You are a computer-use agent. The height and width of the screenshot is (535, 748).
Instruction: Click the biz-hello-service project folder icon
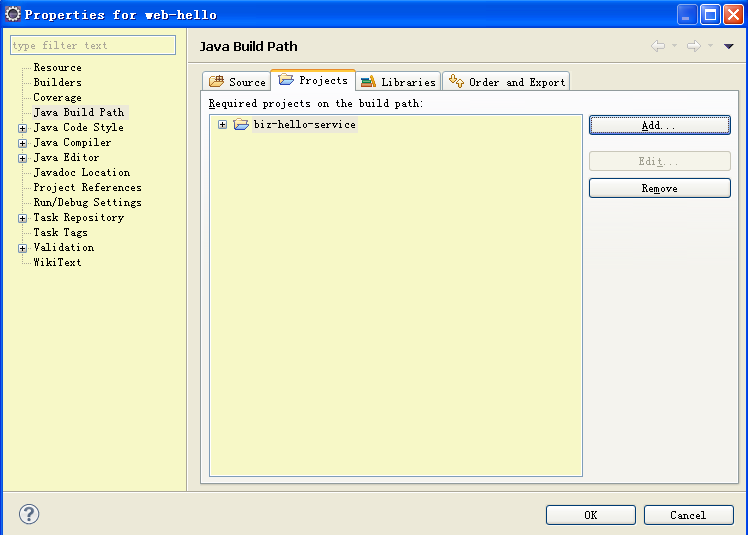coord(241,125)
